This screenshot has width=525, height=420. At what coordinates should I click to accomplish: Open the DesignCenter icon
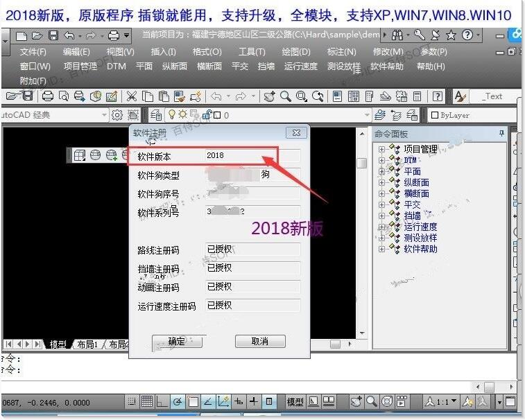tap(353, 96)
